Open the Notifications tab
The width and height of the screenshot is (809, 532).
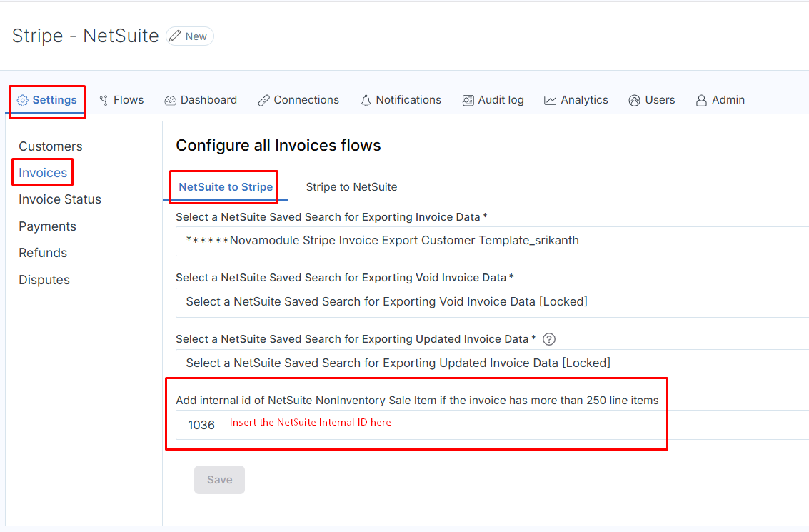[x=401, y=100]
